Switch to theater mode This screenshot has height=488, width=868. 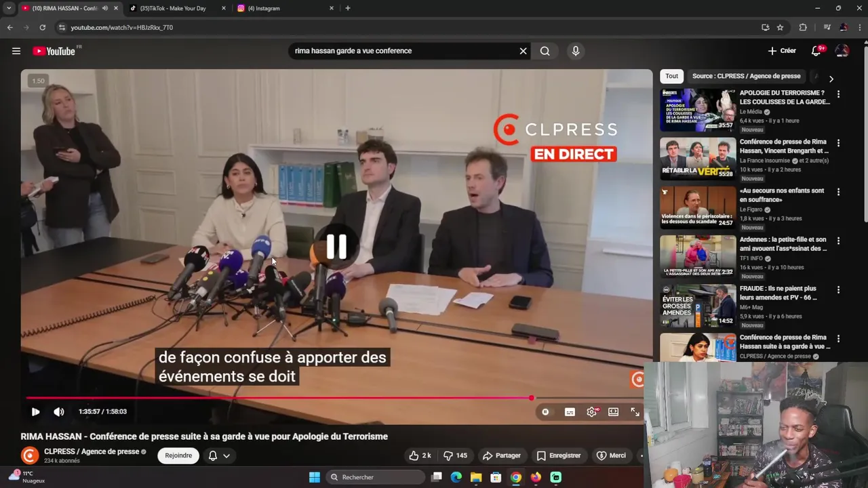613,411
